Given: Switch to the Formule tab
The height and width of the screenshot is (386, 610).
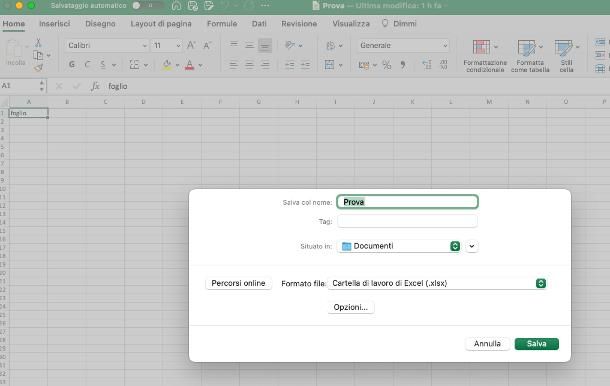Looking at the screenshot, I should pyautogui.click(x=222, y=24).
